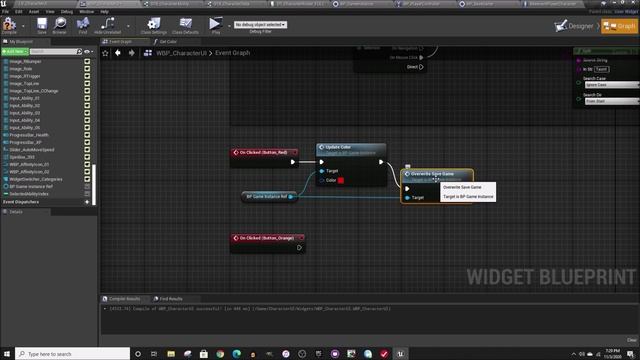Bookmark the graph with the star icon
Screen dimensions: 640x360
coord(105,53)
